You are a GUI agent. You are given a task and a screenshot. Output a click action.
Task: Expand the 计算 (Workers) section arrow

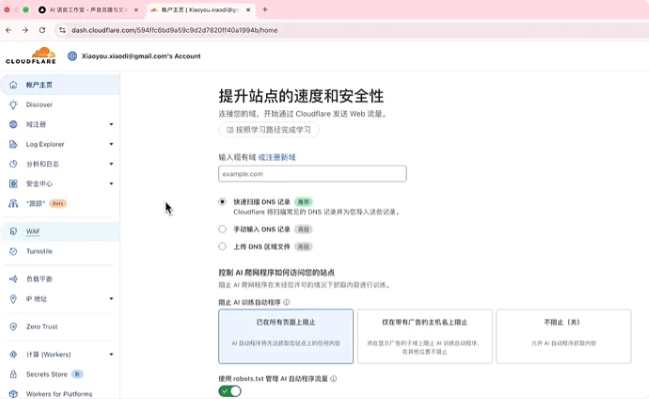tap(111, 354)
